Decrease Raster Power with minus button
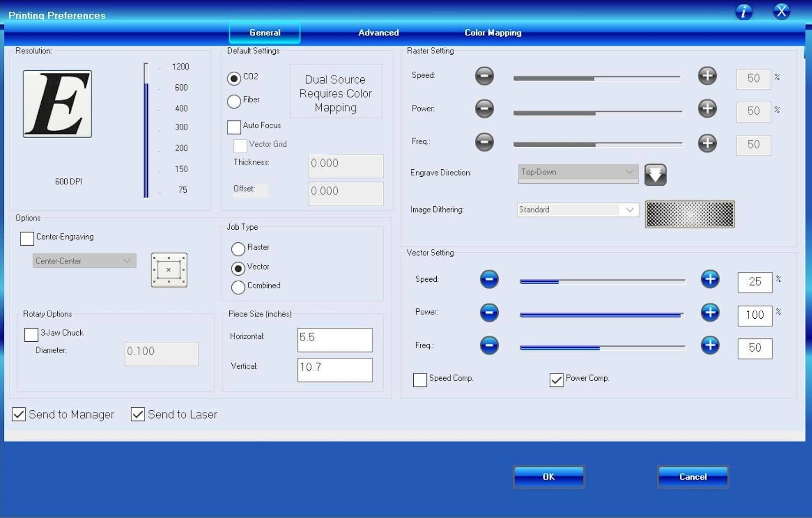Screen dimensions: 812x518 484,108
